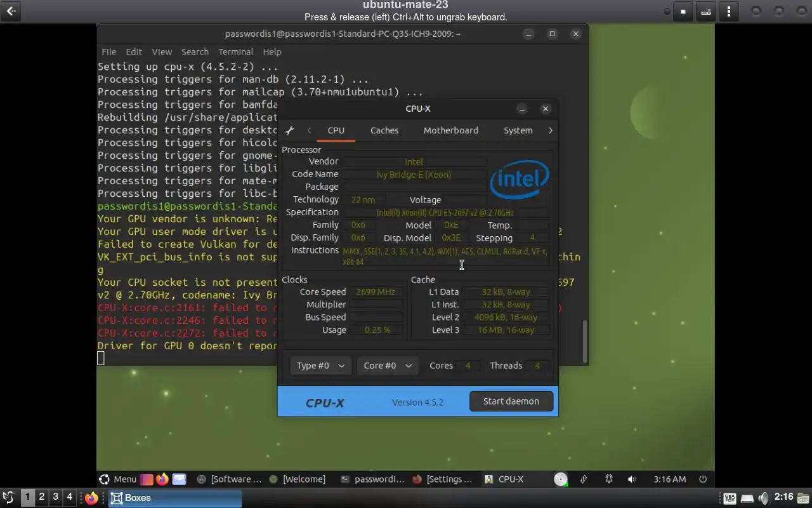Open the host start menu icon

click(8, 497)
